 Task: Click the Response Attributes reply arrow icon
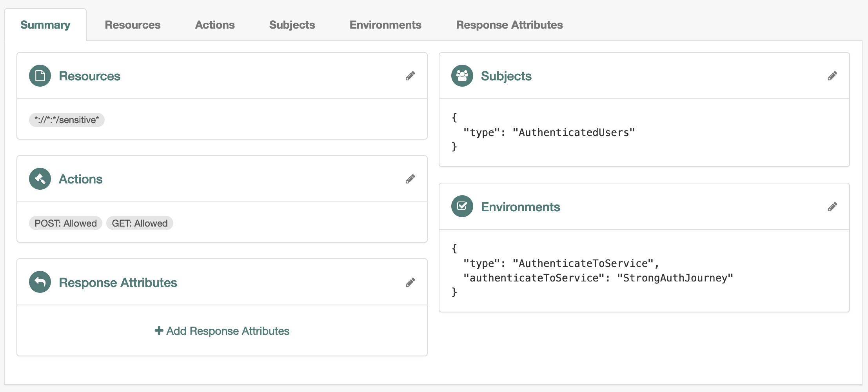click(x=40, y=282)
